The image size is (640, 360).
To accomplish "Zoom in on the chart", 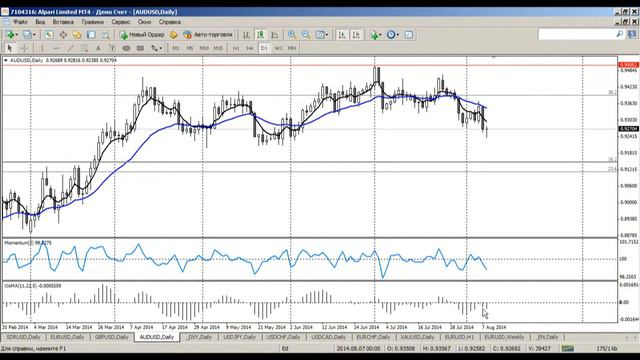I will 292,35.
